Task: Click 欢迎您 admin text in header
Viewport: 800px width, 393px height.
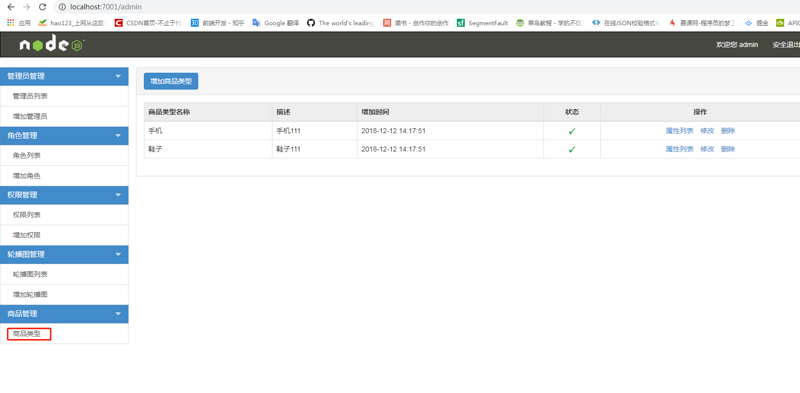Action: point(737,45)
